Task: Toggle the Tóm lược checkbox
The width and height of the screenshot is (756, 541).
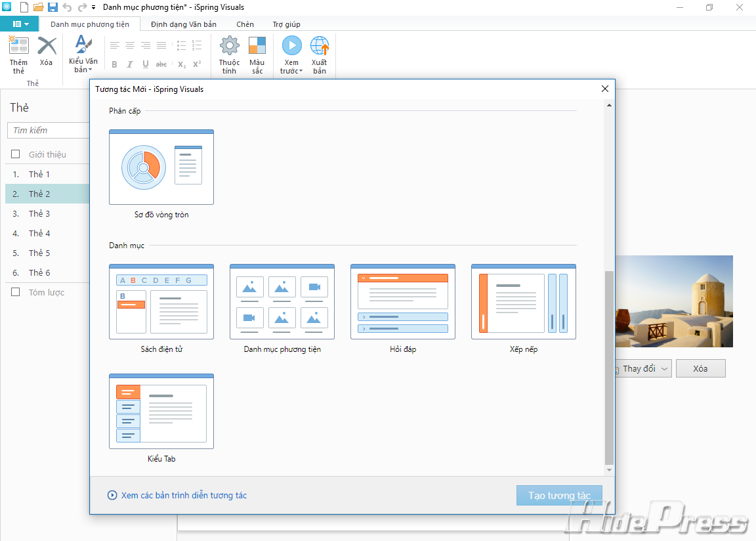Action: click(x=16, y=292)
